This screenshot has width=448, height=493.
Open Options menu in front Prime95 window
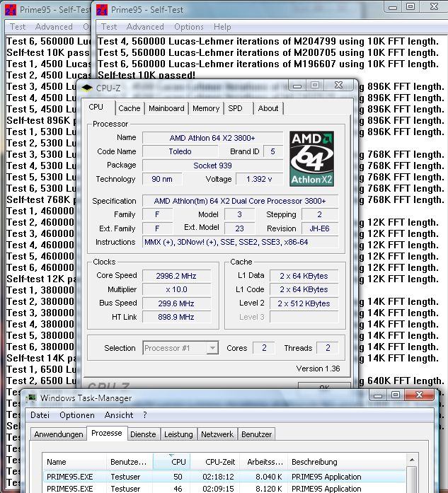point(189,27)
